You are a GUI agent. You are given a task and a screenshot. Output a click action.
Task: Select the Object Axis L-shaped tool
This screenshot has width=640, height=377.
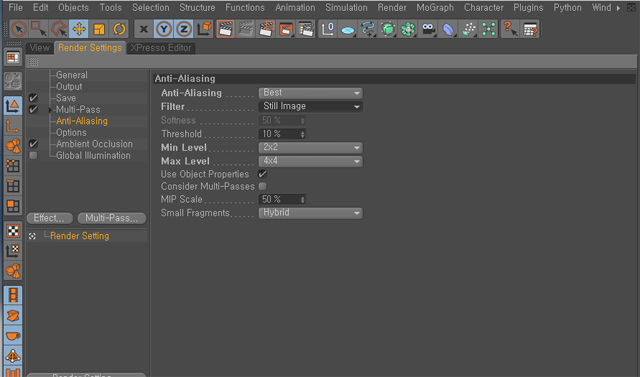click(x=13, y=126)
